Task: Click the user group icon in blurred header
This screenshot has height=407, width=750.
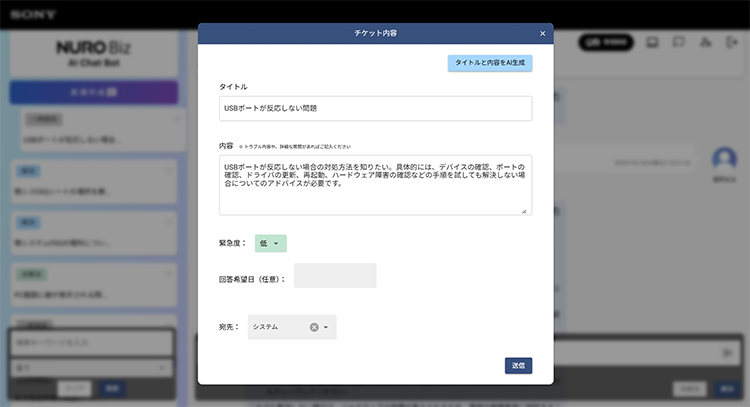Action: coord(706,43)
